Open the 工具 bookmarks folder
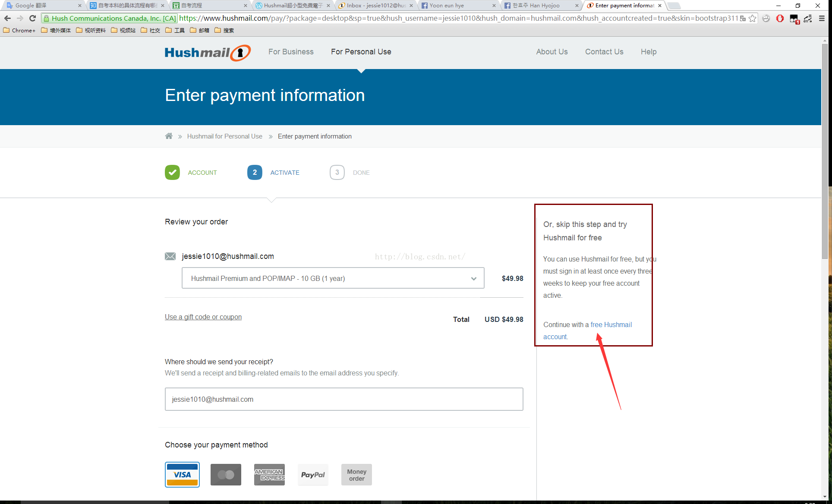The width and height of the screenshot is (832, 504). tap(175, 30)
